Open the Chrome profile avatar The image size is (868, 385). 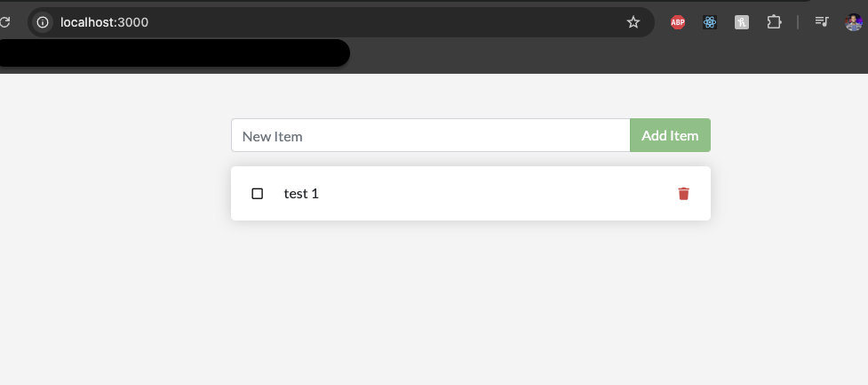coord(854,22)
